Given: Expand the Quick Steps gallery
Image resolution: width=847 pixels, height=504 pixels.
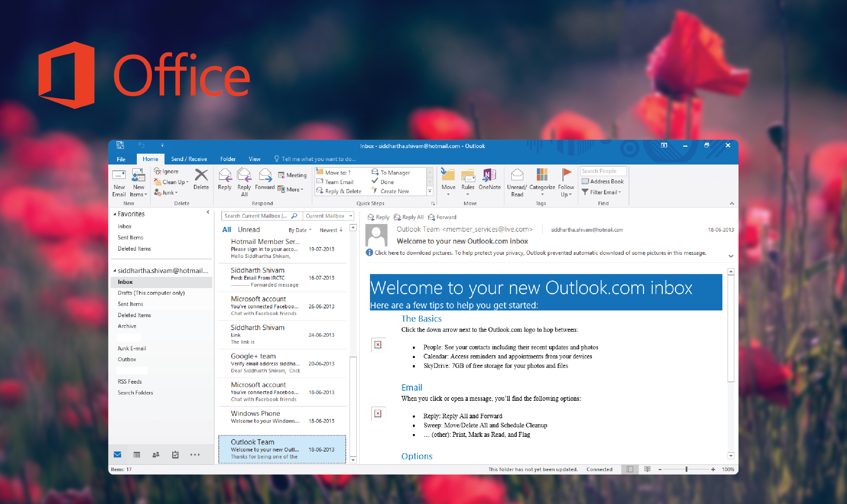Looking at the screenshot, I should 430,191.
